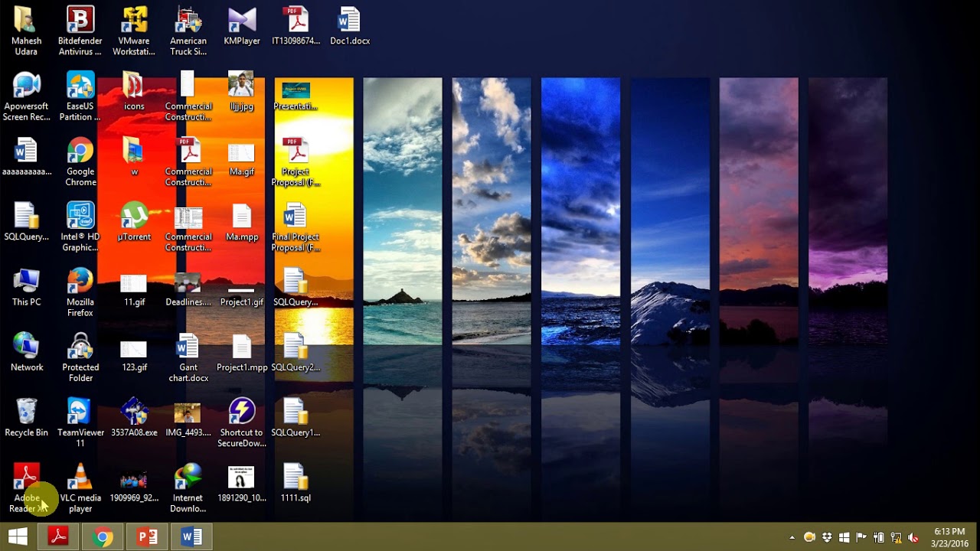Viewport: 980px width, 551px height.
Task: Launch Bitdefender Antivirus shortcut
Action: coord(80,31)
